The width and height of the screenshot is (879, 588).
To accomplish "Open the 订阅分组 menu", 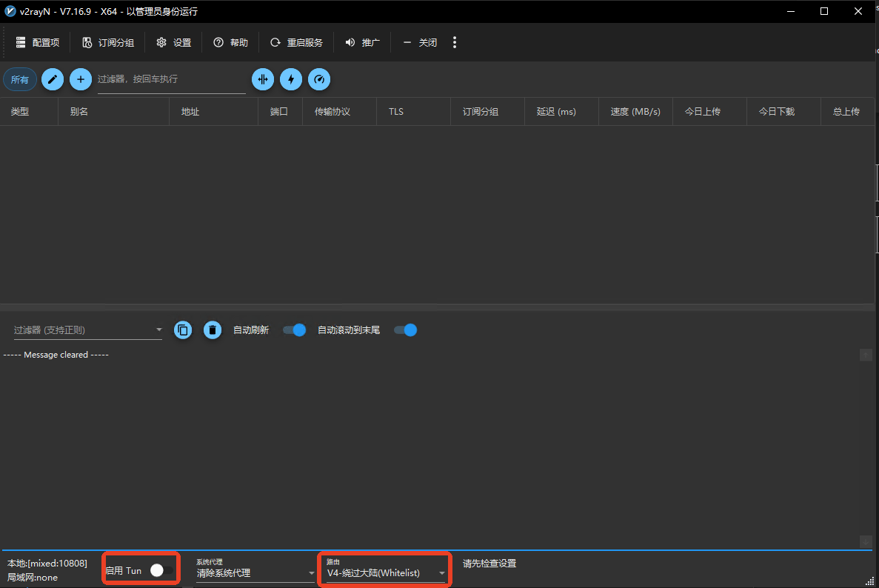I will pyautogui.click(x=108, y=43).
